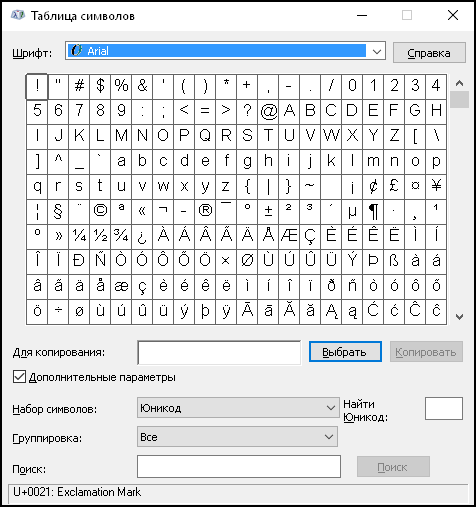Choose the plus-minus ± symbol

click(268, 212)
